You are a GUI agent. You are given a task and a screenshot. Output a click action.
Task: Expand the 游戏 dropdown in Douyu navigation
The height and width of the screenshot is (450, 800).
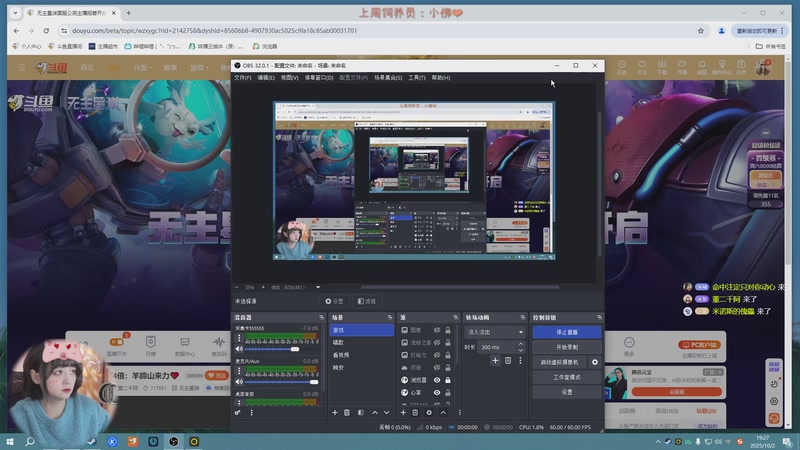(199, 67)
